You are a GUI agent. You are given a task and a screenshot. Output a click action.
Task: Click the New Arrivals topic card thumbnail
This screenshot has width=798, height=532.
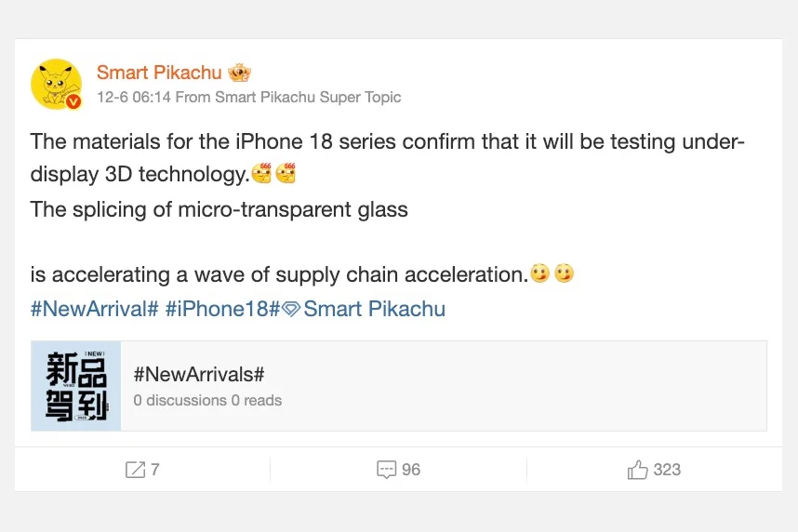coord(76,386)
